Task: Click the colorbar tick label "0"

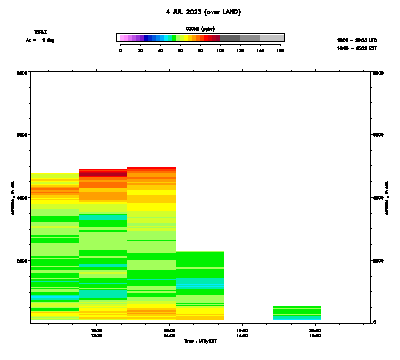Action: tap(120, 51)
